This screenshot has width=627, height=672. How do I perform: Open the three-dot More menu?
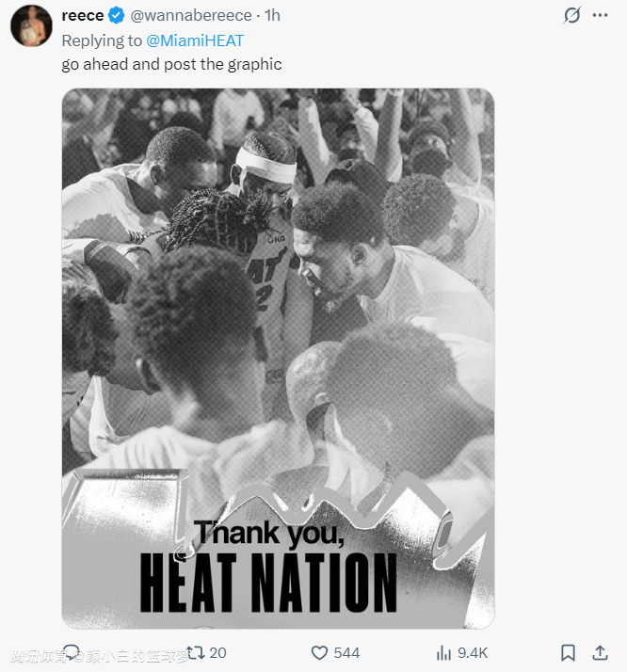pos(600,16)
